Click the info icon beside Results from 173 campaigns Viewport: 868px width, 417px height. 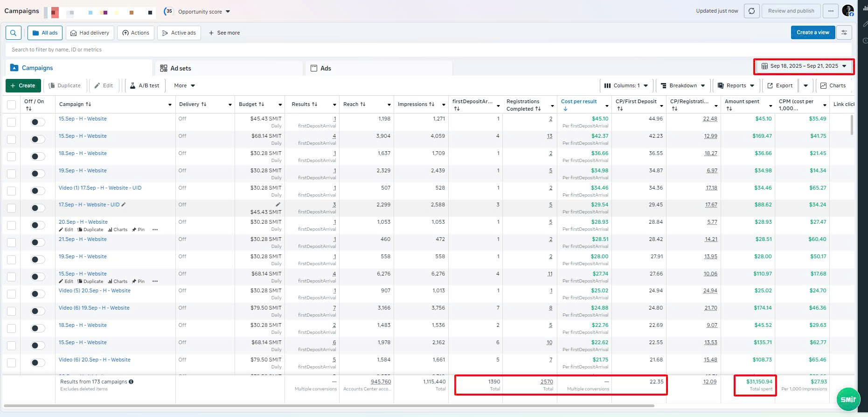[x=131, y=382]
